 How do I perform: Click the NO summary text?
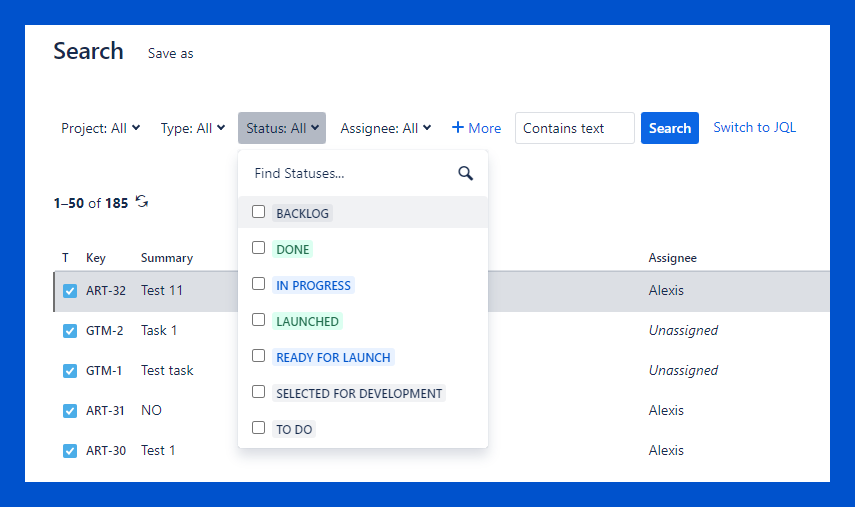151,411
